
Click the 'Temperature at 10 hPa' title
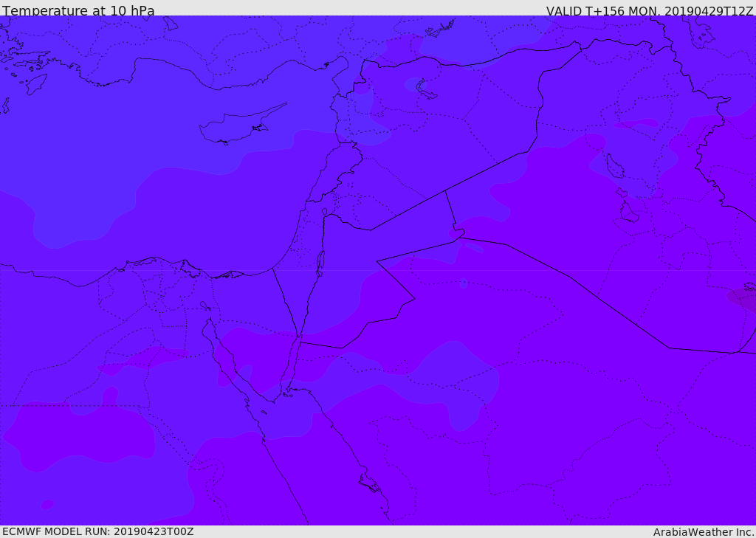(x=78, y=10)
